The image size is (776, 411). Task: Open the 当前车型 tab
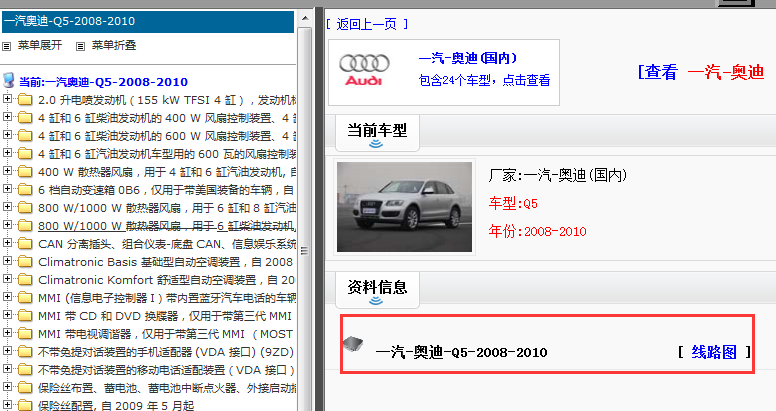377,133
